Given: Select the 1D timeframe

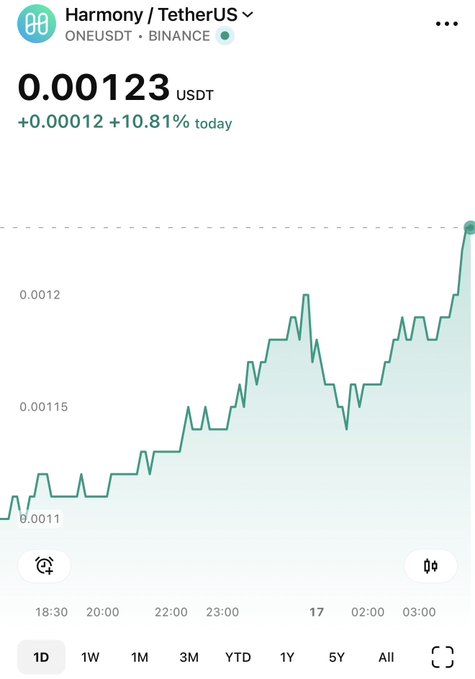Looking at the screenshot, I should pyautogui.click(x=41, y=657).
